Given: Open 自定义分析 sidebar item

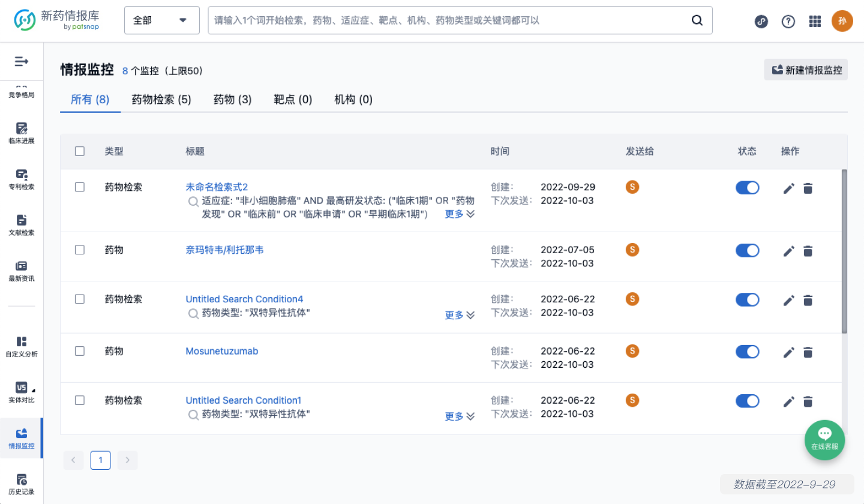Looking at the screenshot, I should click(x=22, y=347).
